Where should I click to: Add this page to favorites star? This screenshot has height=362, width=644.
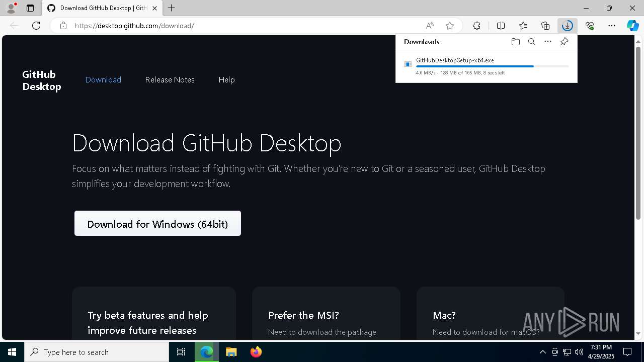tap(450, 26)
